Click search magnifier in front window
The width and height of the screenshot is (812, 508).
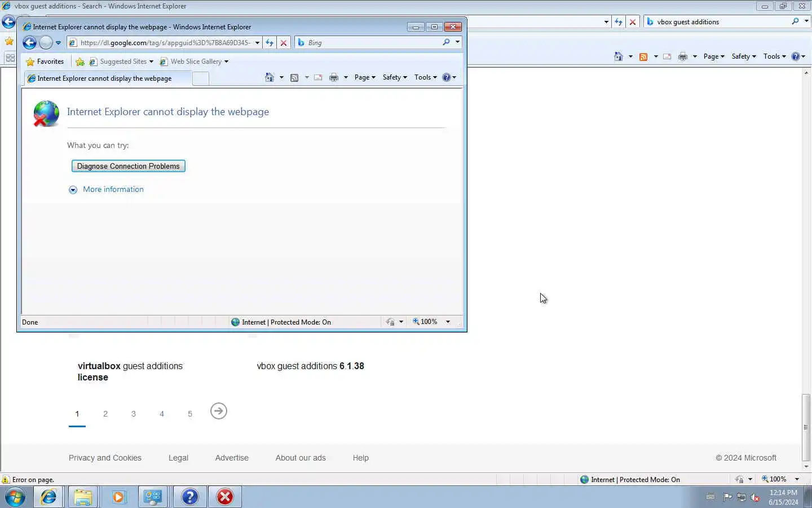pos(446,42)
